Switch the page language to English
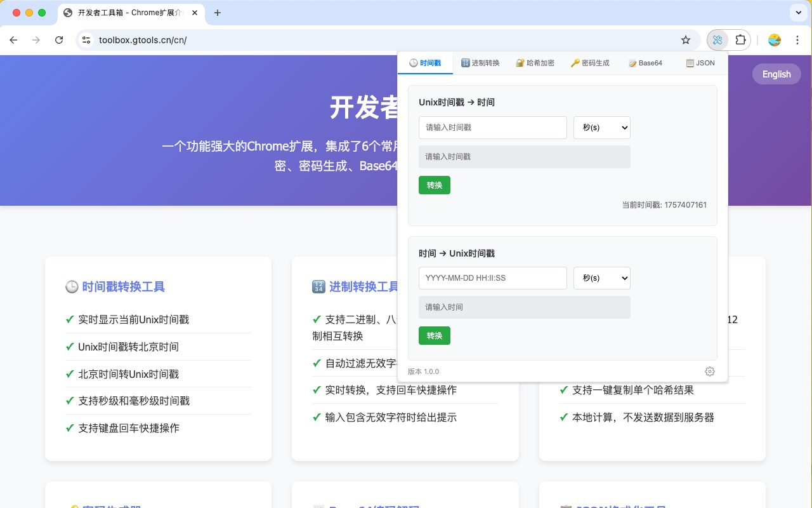The image size is (812, 508). click(x=776, y=74)
